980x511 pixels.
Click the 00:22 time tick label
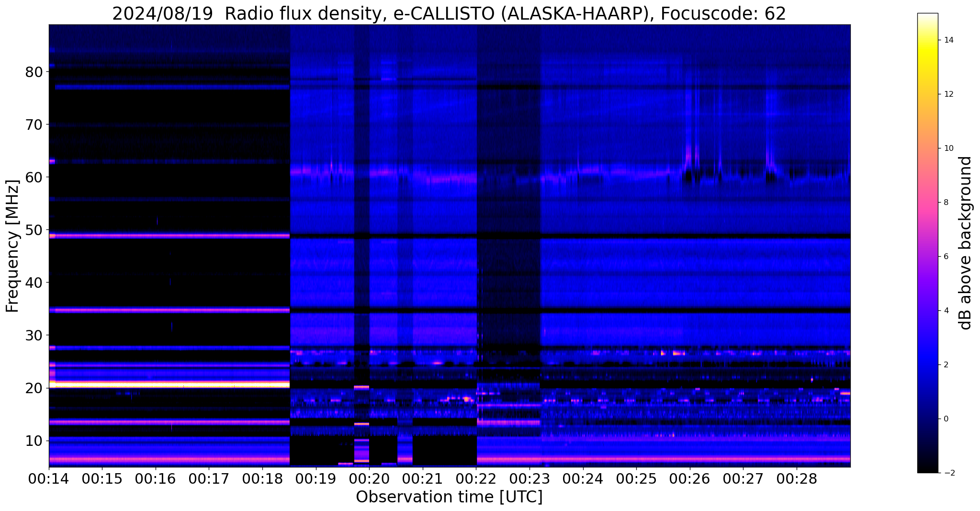(476, 478)
